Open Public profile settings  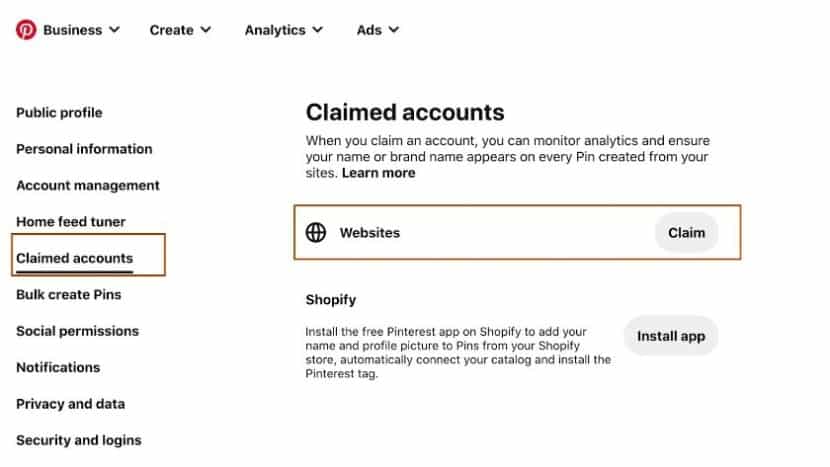(x=59, y=113)
